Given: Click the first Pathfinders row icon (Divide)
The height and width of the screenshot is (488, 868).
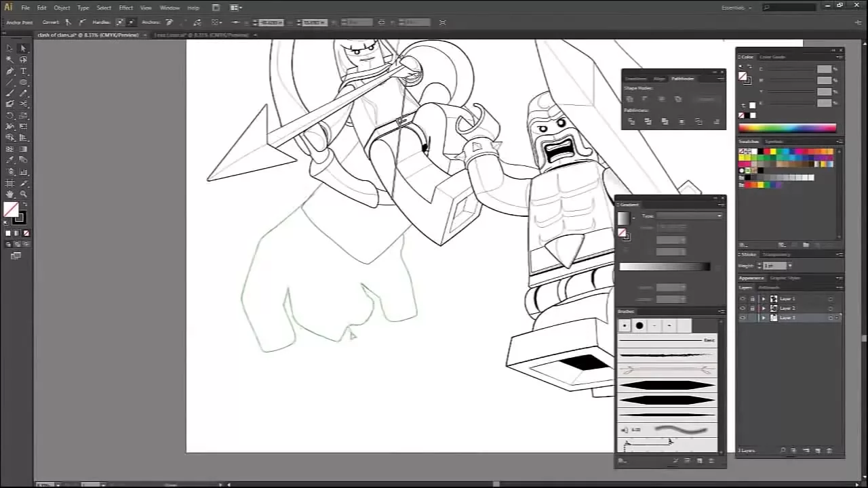Looking at the screenshot, I should click(x=631, y=121).
